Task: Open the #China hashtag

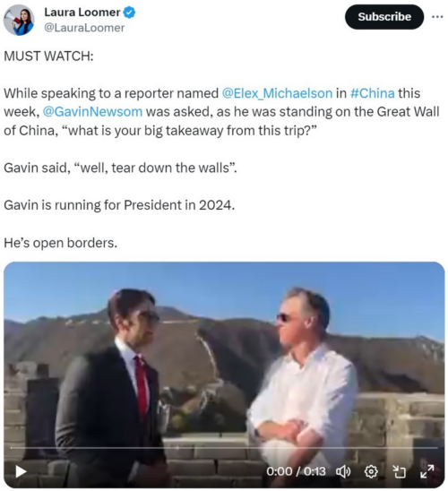Action: [x=372, y=93]
